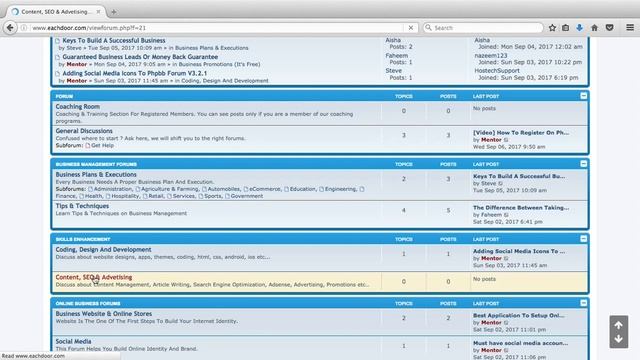
Task: Open the Business Plans & Executions forum
Action: 96,174
